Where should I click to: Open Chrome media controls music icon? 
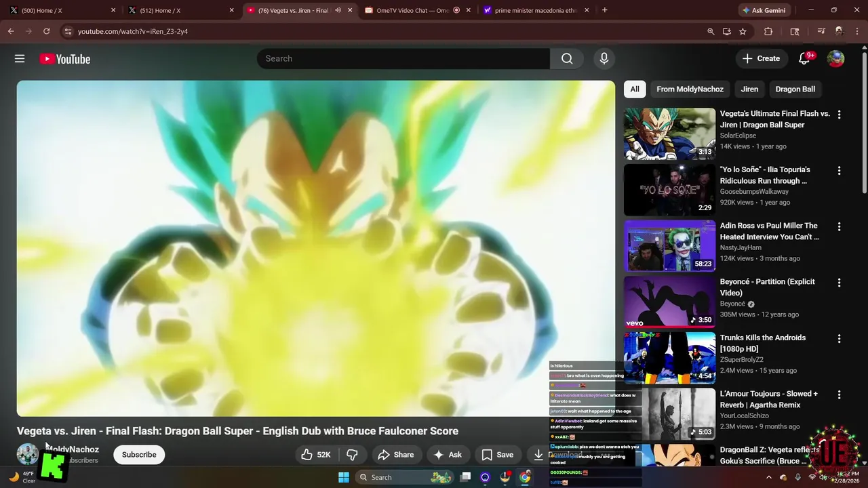click(821, 31)
